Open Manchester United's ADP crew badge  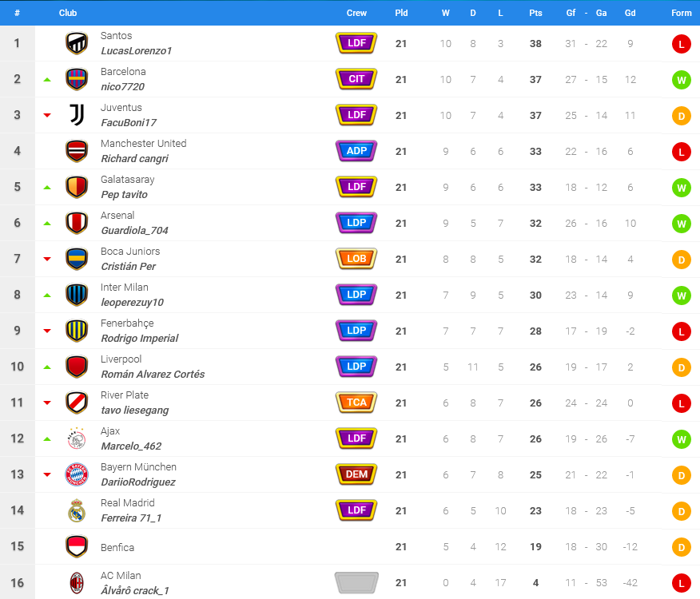coord(356,151)
